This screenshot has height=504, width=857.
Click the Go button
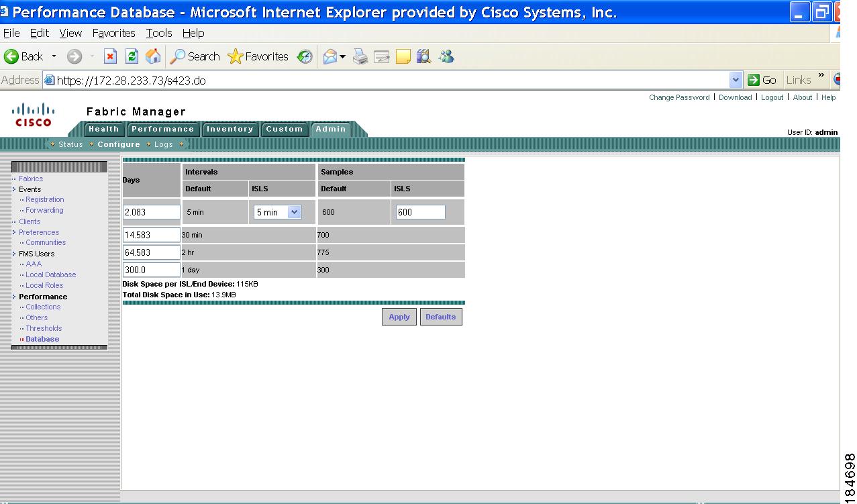pos(762,80)
